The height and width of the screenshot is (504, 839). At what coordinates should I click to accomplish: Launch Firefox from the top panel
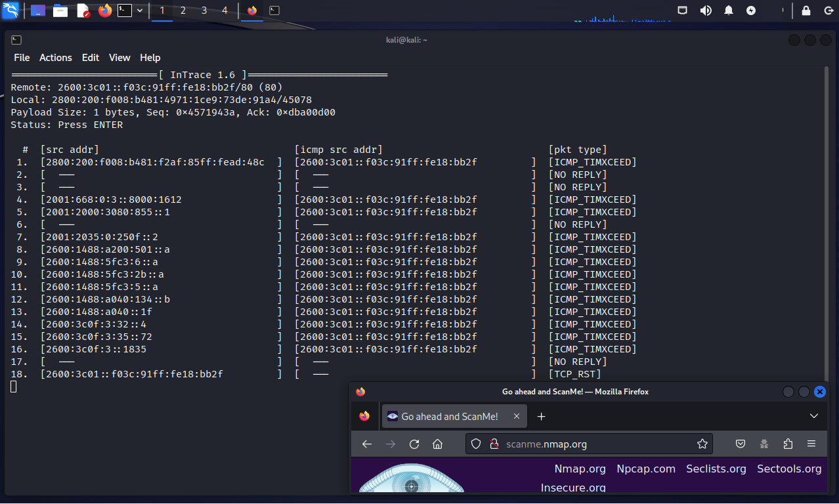[104, 10]
